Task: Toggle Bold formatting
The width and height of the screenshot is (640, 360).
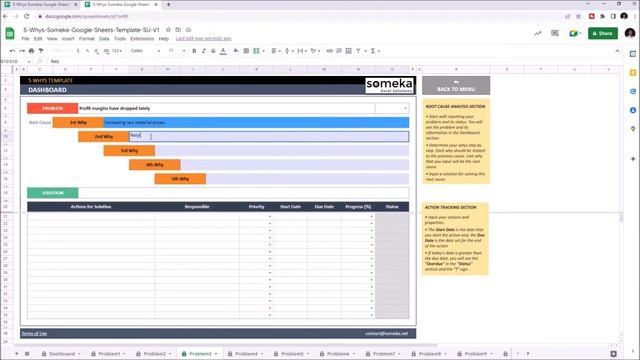Action: tap(194, 51)
